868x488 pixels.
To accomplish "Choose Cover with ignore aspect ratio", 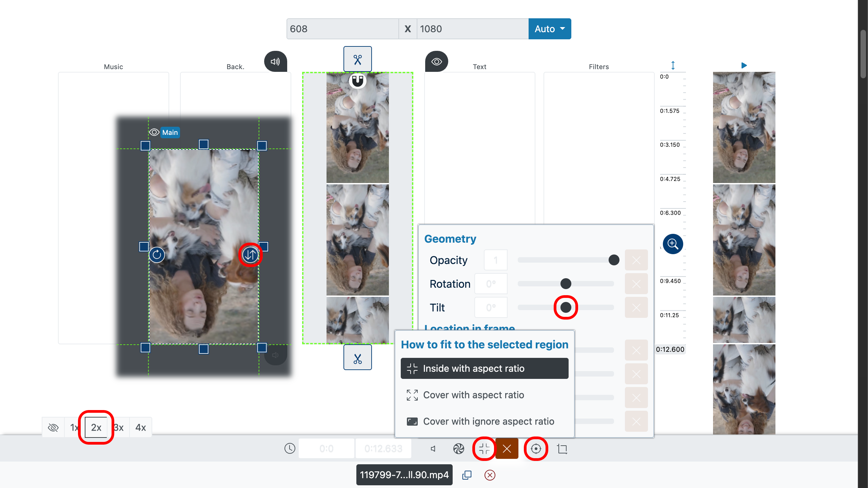I will 488,421.
